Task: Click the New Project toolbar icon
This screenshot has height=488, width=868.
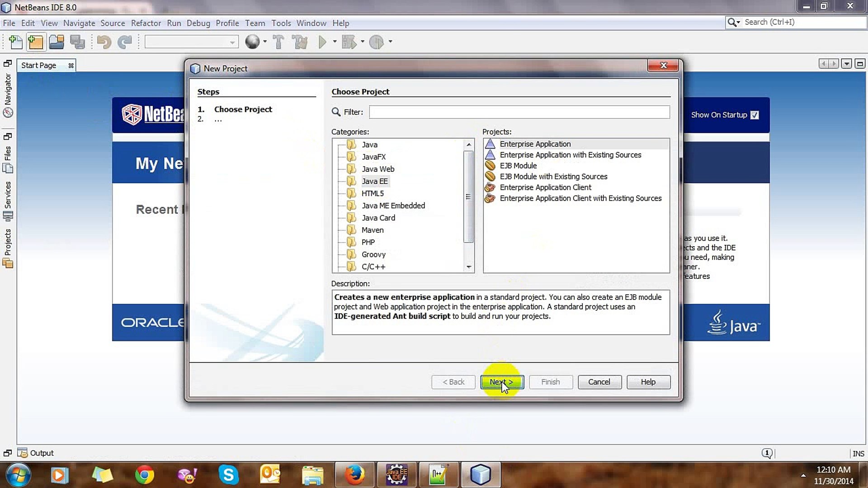Action: [36, 42]
